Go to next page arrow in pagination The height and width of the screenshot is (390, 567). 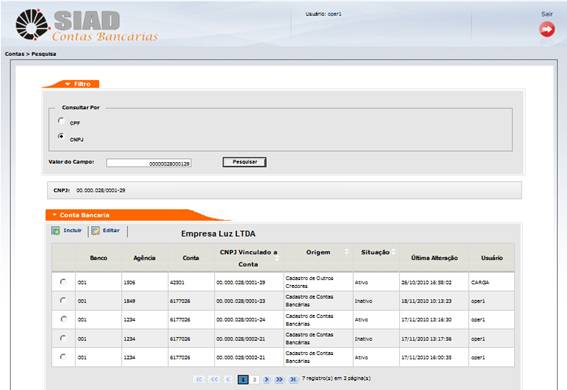tap(267, 379)
